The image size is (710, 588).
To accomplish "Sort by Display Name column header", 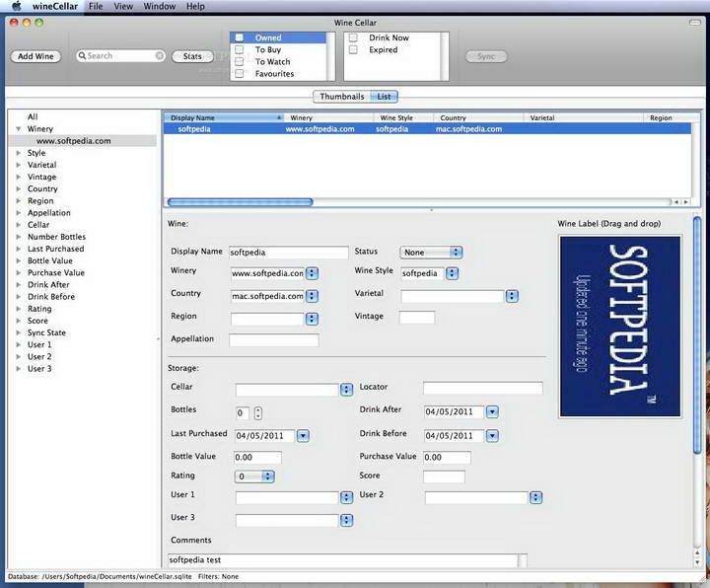I will pyautogui.click(x=223, y=117).
